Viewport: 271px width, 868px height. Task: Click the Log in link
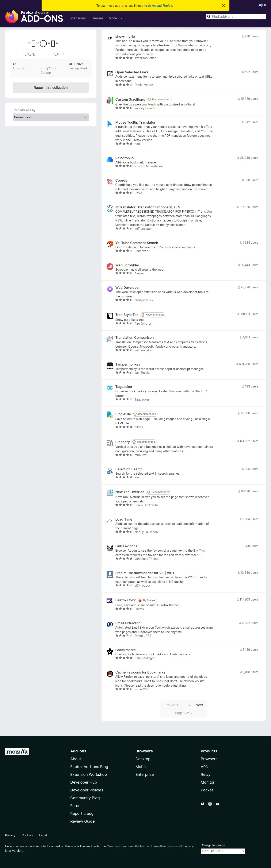click(262, 5)
